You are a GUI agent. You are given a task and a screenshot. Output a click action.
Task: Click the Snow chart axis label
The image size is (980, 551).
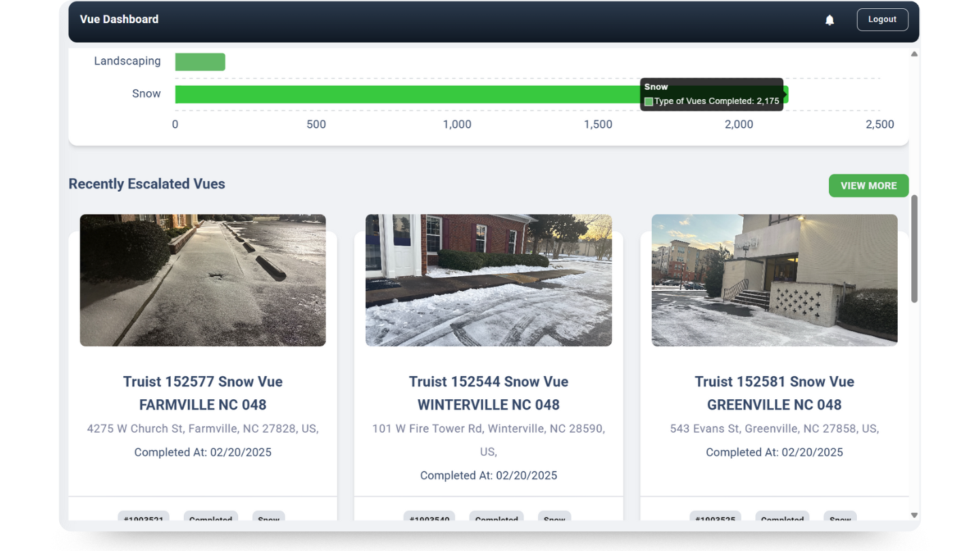click(x=146, y=94)
